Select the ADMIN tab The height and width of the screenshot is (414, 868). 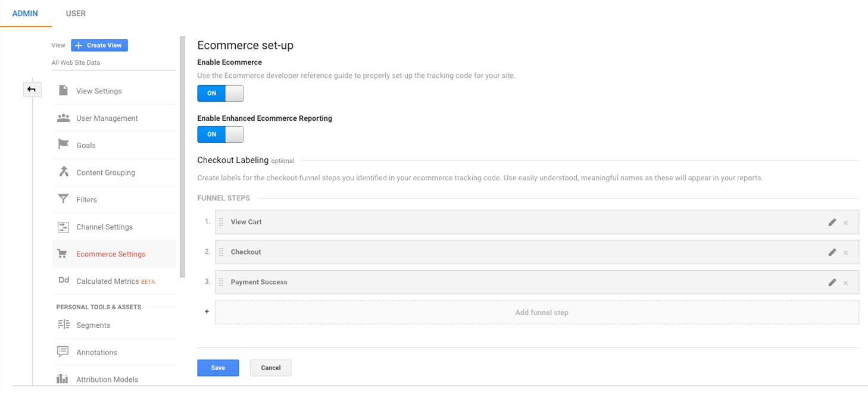[25, 14]
